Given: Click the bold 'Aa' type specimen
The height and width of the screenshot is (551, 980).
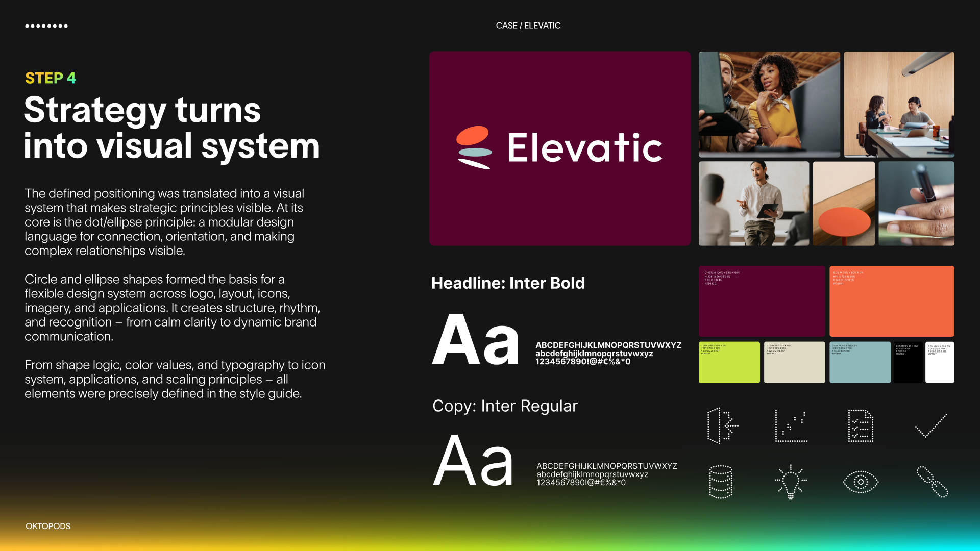Looking at the screenshot, I should click(476, 339).
